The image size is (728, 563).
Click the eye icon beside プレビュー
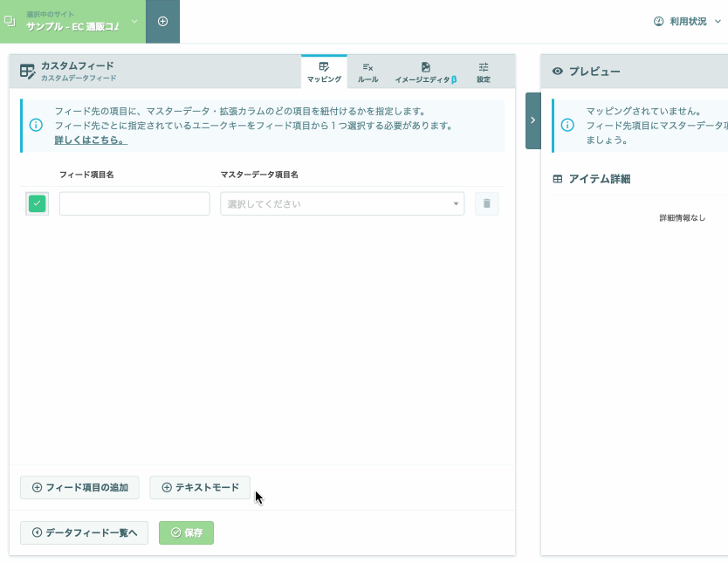(558, 72)
